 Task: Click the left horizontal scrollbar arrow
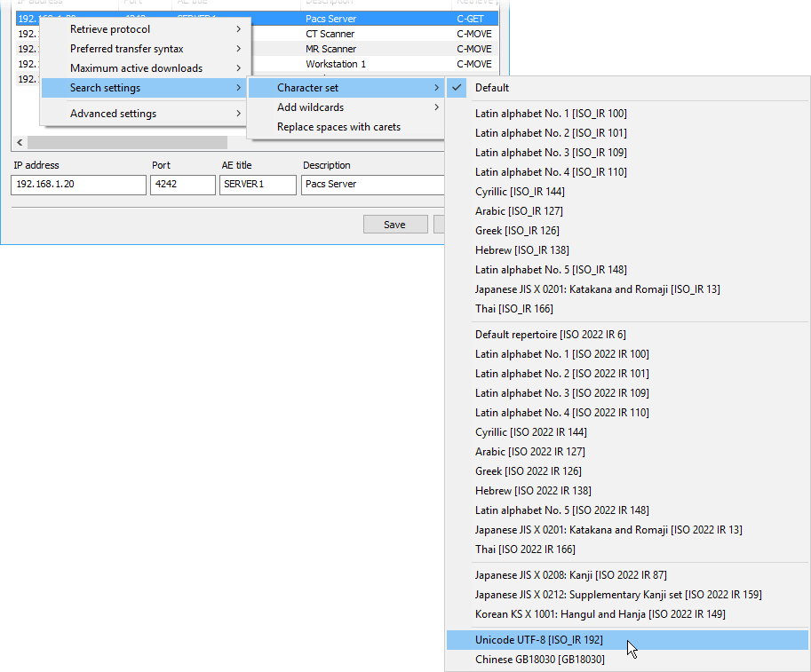[19, 141]
